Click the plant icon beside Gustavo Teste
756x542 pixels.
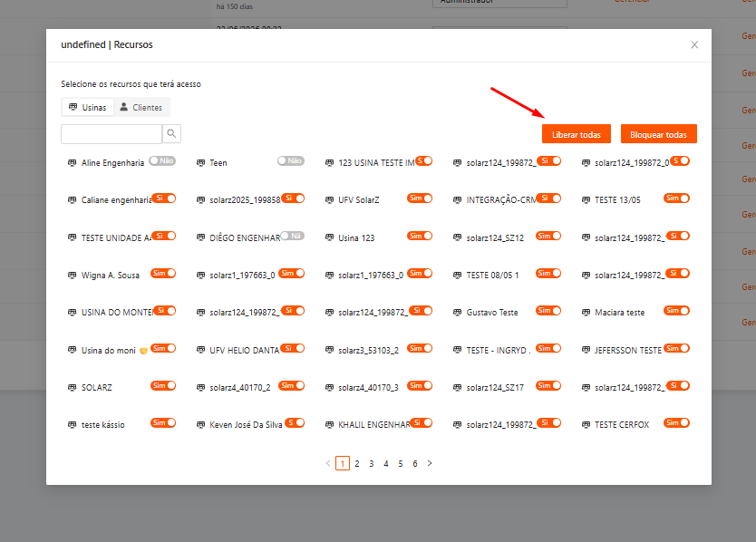[458, 313]
